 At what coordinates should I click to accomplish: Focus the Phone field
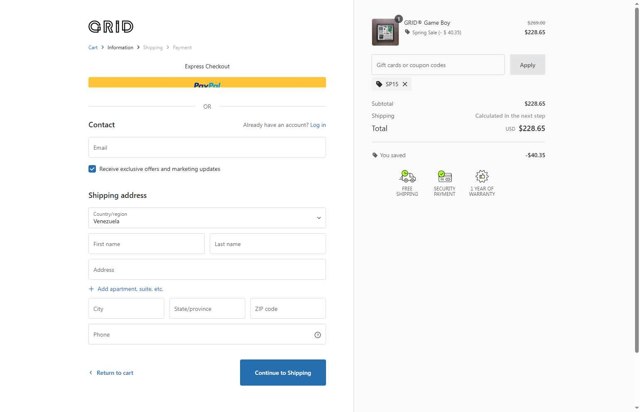coord(207,334)
